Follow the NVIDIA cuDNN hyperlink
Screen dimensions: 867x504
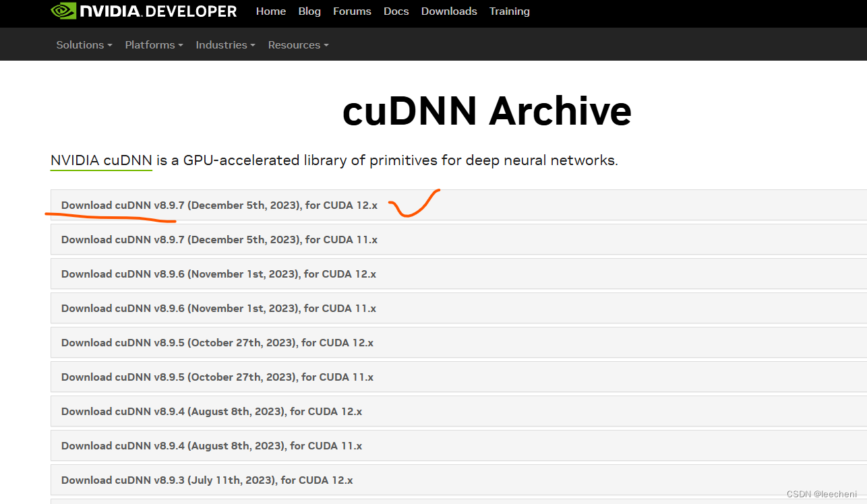point(101,160)
